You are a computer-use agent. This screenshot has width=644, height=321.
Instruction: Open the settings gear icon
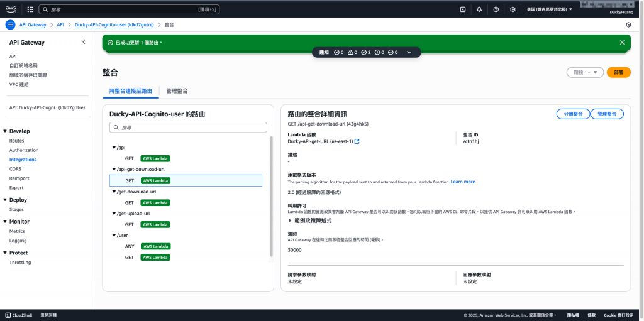coord(513,9)
